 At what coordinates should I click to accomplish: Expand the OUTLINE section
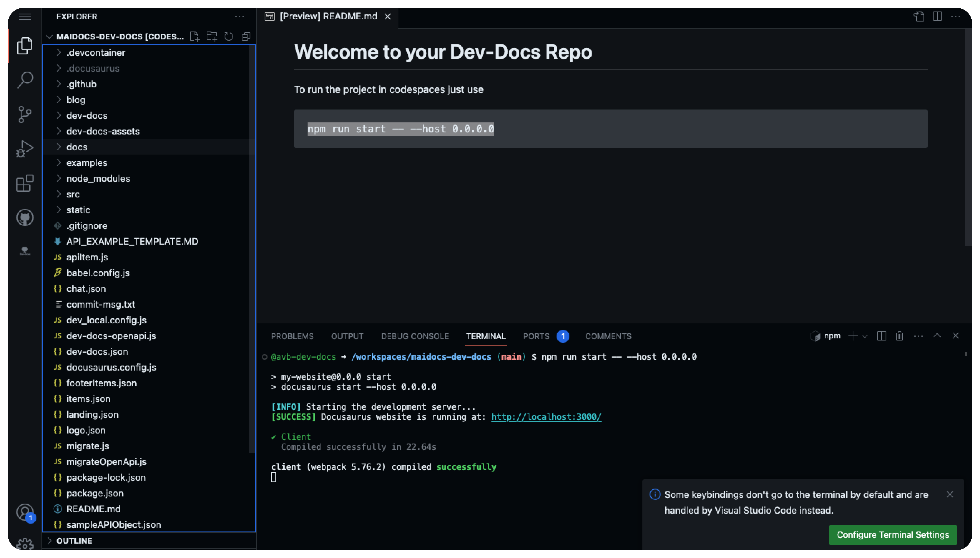(74, 541)
